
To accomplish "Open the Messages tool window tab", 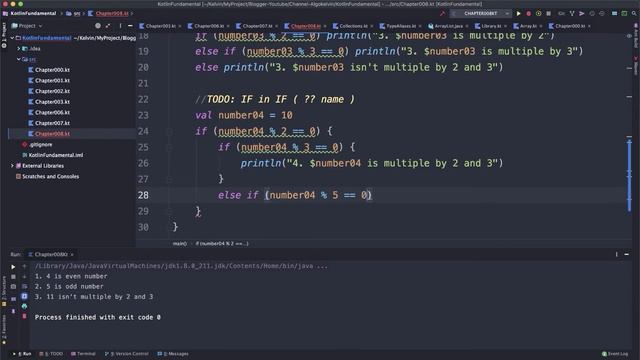I will pyautogui.click(x=173, y=354).
